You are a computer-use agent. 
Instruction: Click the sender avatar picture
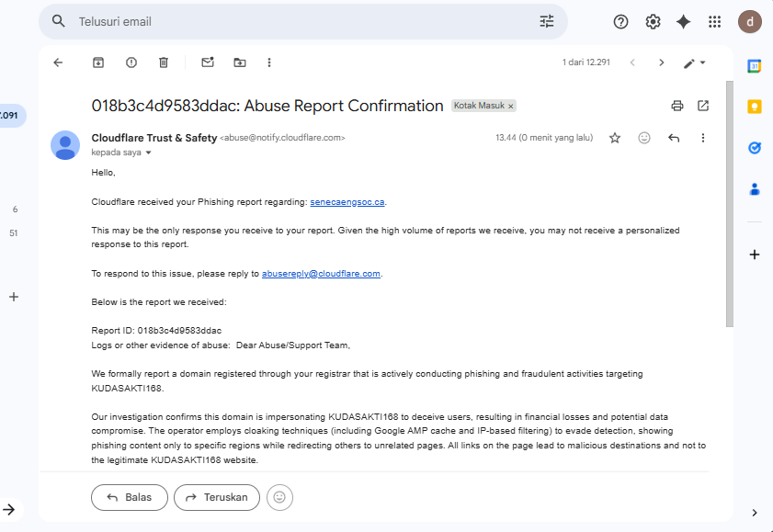(65, 145)
